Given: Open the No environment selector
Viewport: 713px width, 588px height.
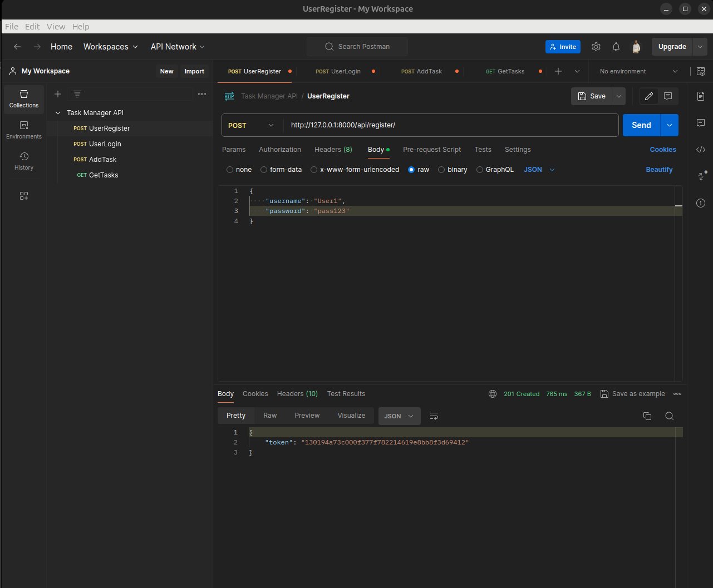Looking at the screenshot, I should (638, 71).
